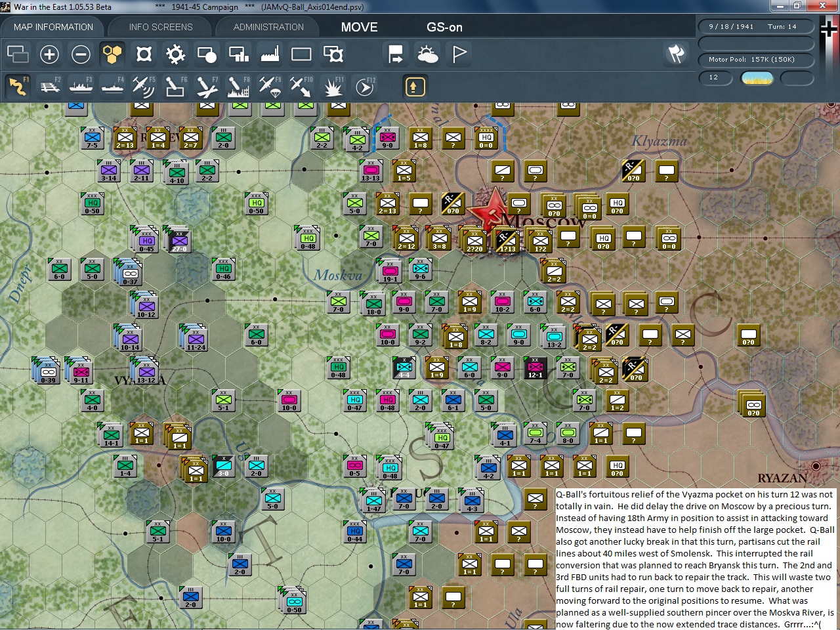
Task: Click the Moskva river label
Action: [337, 276]
